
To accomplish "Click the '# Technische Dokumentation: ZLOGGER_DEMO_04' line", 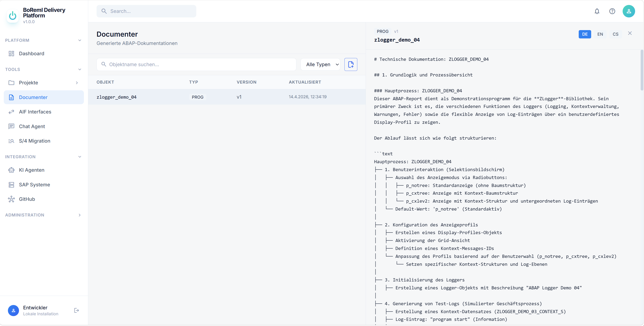I will (431, 59).
